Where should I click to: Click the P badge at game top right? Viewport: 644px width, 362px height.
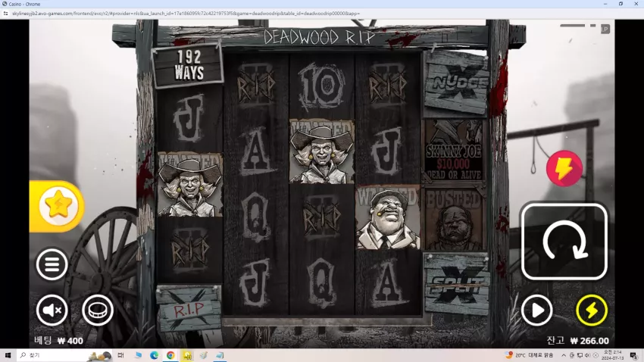(605, 29)
